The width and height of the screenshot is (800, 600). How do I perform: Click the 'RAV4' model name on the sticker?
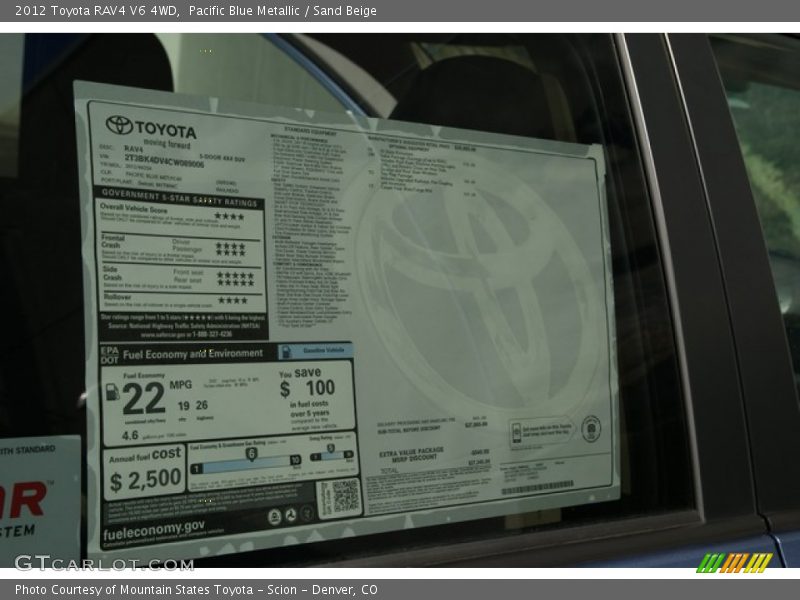click(134, 148)
